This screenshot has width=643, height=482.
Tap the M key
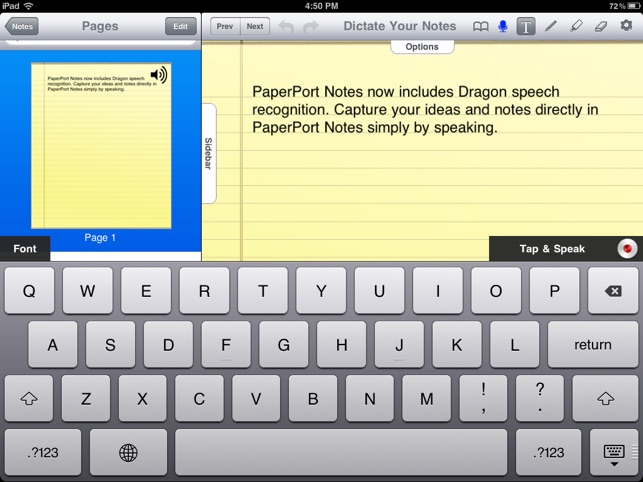(426, 398)
